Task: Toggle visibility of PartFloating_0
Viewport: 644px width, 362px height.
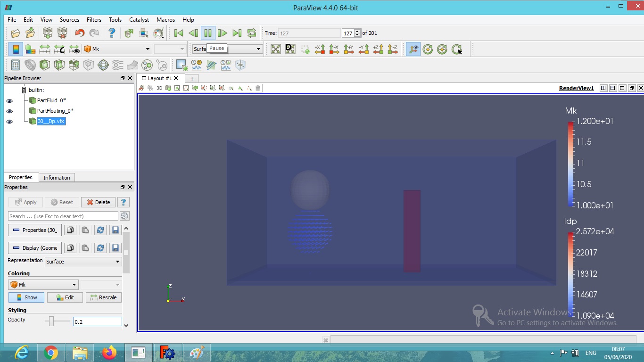Action: pyautogui.click(x=9, y=111)
